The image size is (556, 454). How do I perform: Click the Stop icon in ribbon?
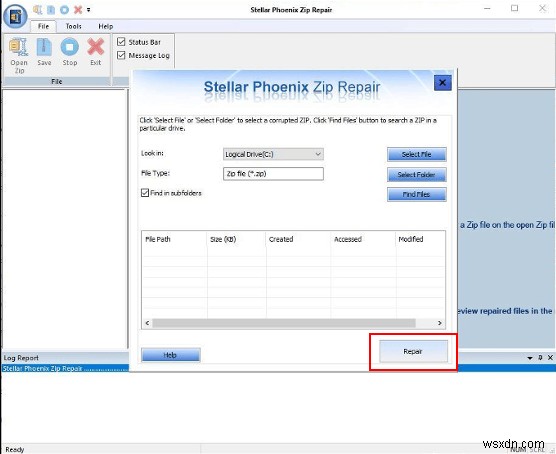click(x=70, y=52)
